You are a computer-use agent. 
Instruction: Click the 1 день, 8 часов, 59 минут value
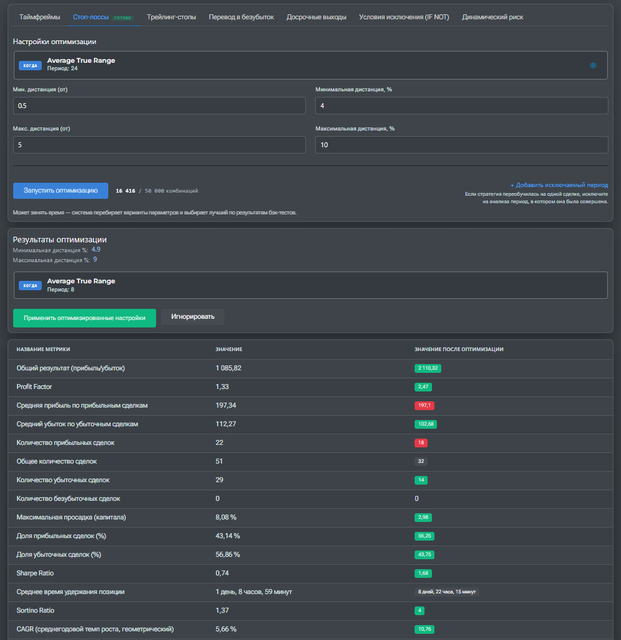tap(254, 592)
